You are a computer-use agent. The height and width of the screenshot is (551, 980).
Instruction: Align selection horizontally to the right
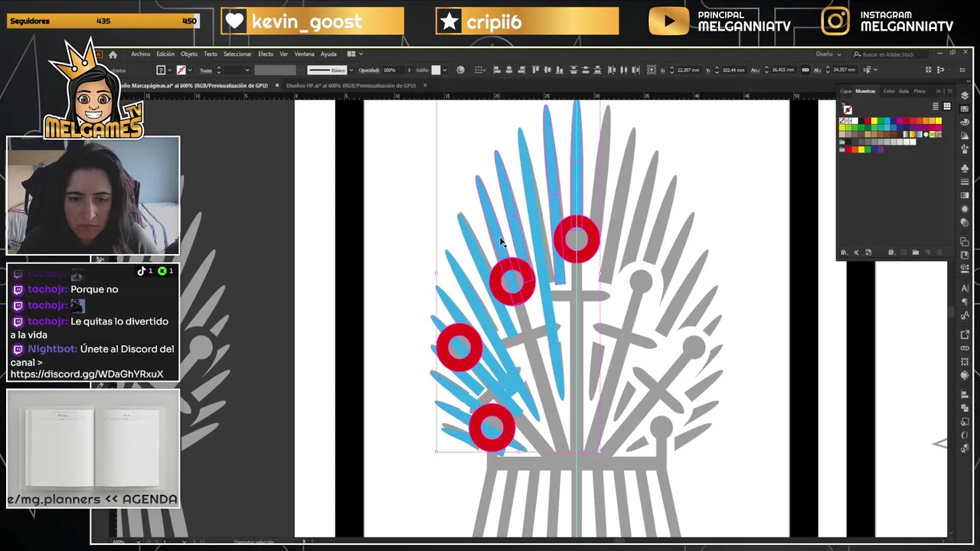pos(521,70)
